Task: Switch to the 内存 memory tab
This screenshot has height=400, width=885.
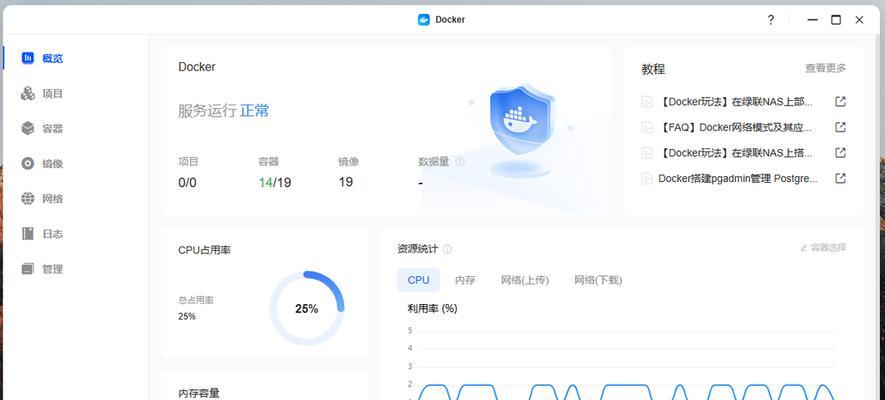Action: click(465, 280)
